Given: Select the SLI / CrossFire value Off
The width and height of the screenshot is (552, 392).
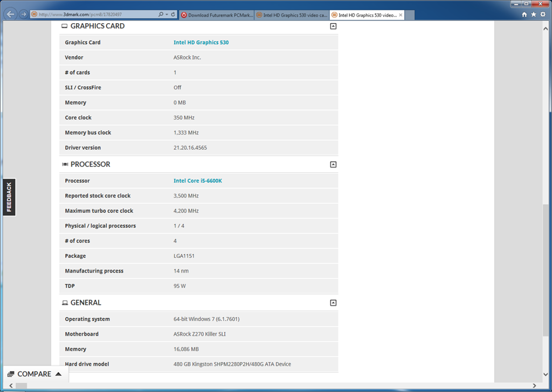Looking at the screenshot, I should (177, 88).
